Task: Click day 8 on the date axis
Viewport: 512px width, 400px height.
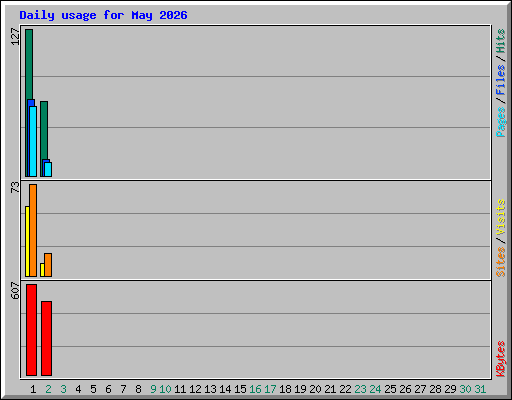Action: pos(138,389)
